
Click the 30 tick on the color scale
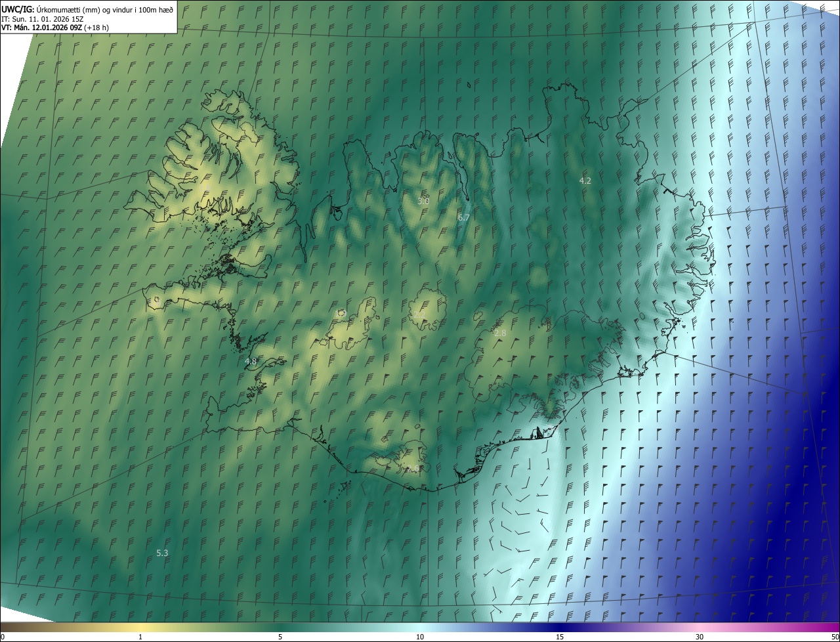point(700,637)
